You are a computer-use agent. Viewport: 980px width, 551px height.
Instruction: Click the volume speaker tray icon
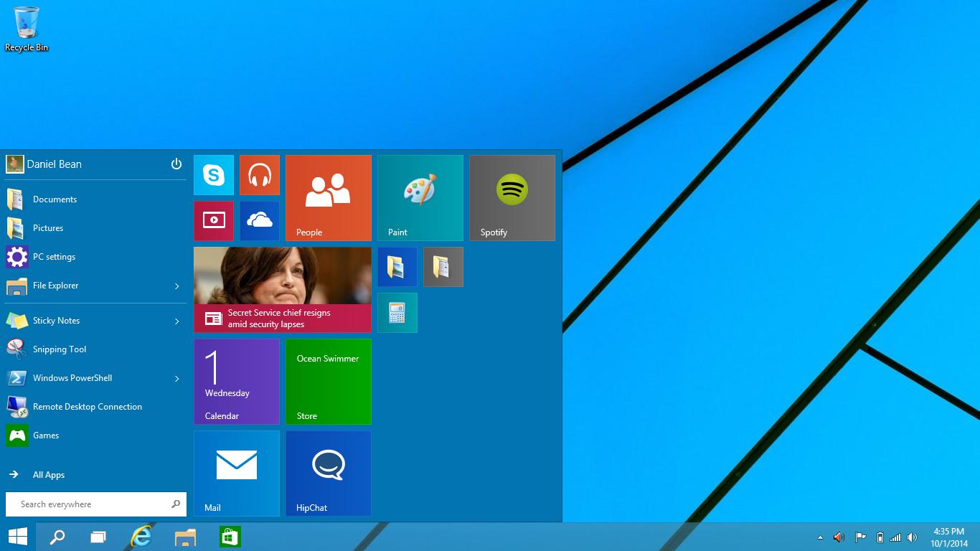coord(913,537)
